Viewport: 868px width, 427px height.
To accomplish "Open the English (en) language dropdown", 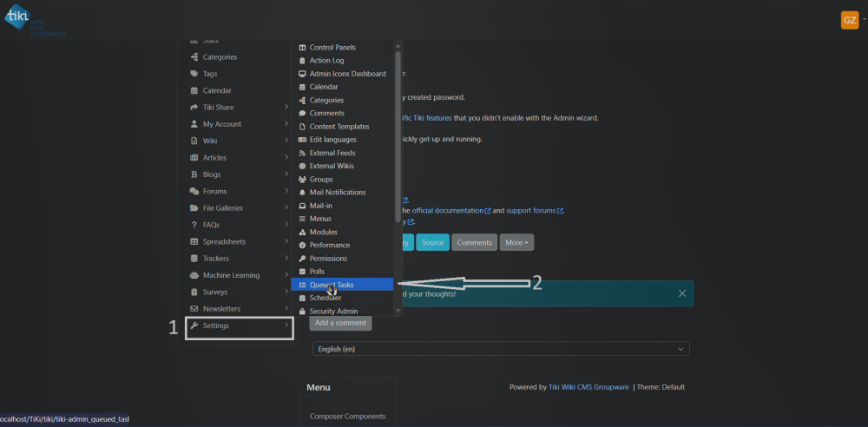I will click(501, 349).
